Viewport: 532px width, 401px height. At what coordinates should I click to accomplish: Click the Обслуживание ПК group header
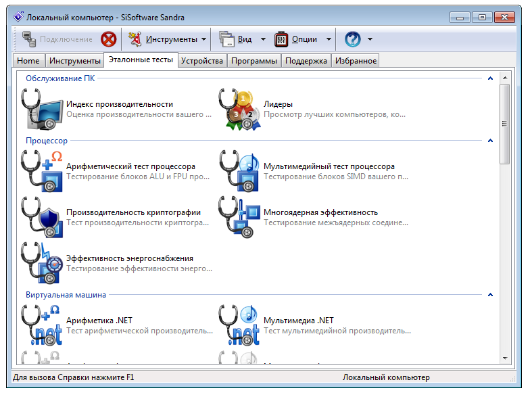pos(60,78)
